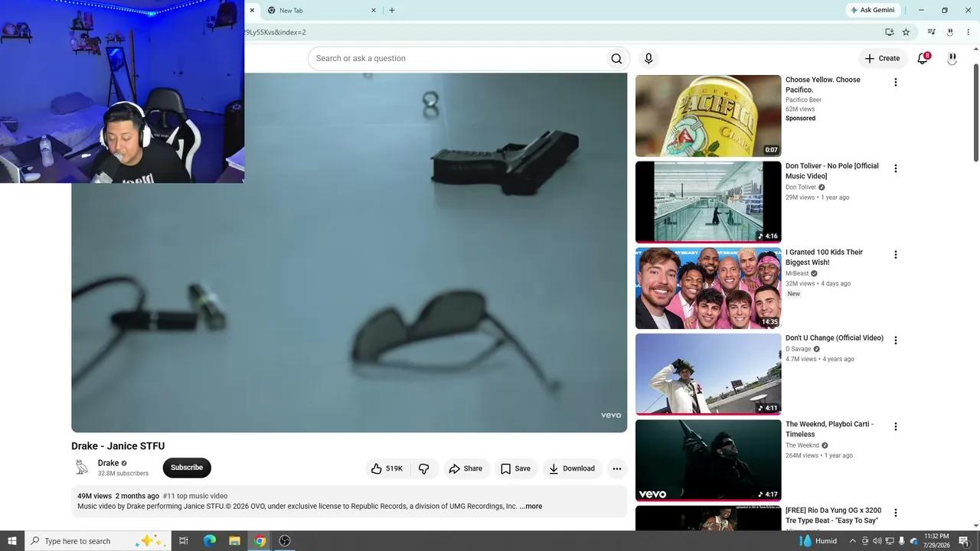Open the OBS Studio taskbar icon
The width and height of the screenshot is (980, 551).
(x=285, y=541)
